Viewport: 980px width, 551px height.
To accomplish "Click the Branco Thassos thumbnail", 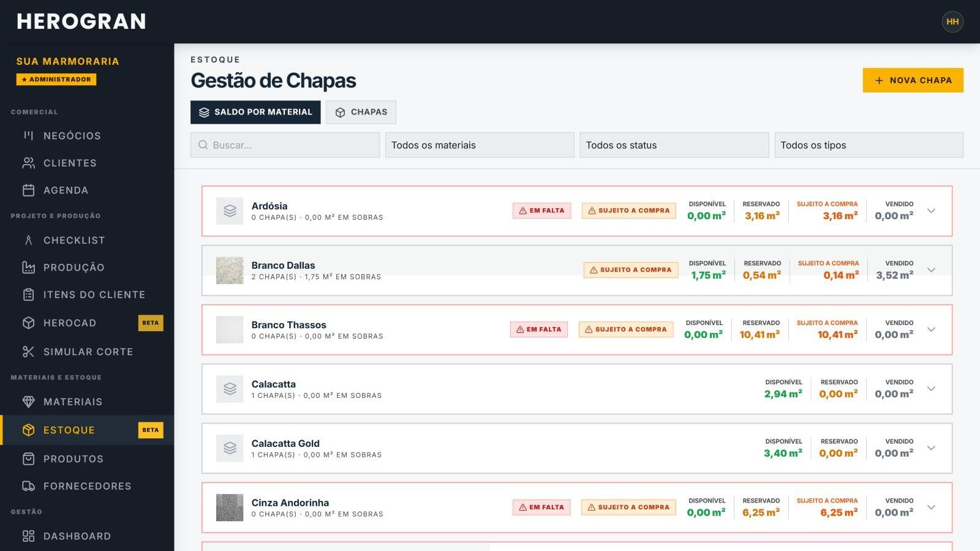I will (230, 329).
